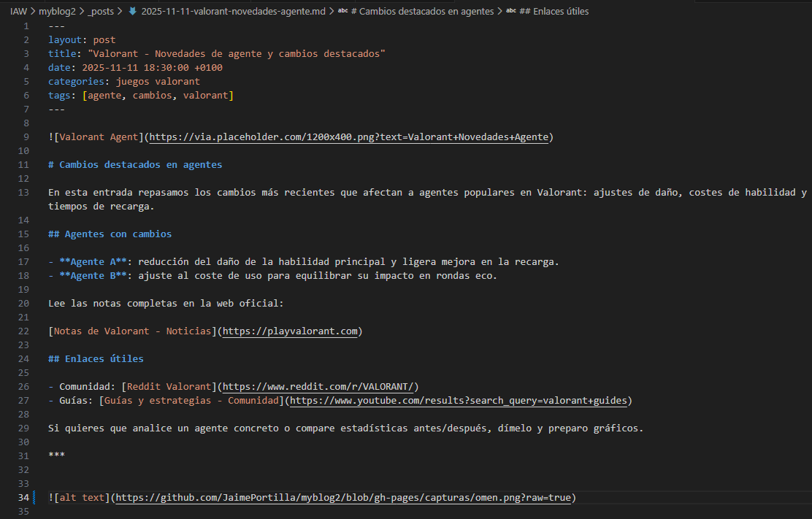The image size is (812, 519).
Task: Click line number 1 in the gutter
Action: tap(26, 25)
